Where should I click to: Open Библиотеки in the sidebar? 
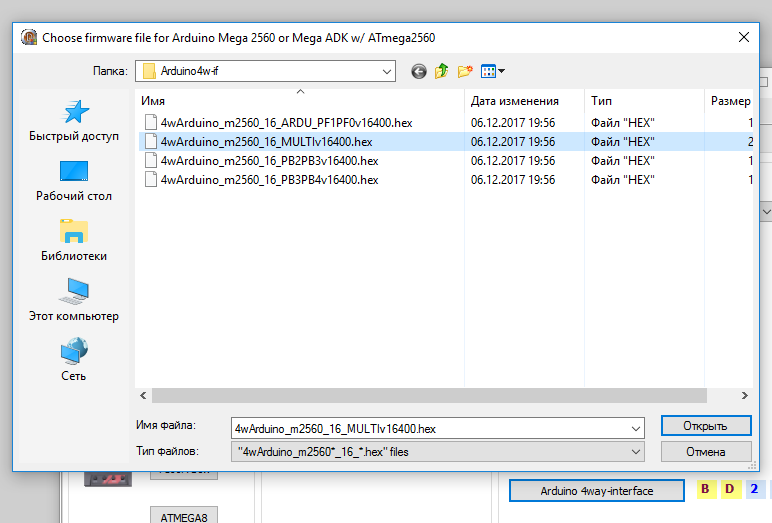74,241
